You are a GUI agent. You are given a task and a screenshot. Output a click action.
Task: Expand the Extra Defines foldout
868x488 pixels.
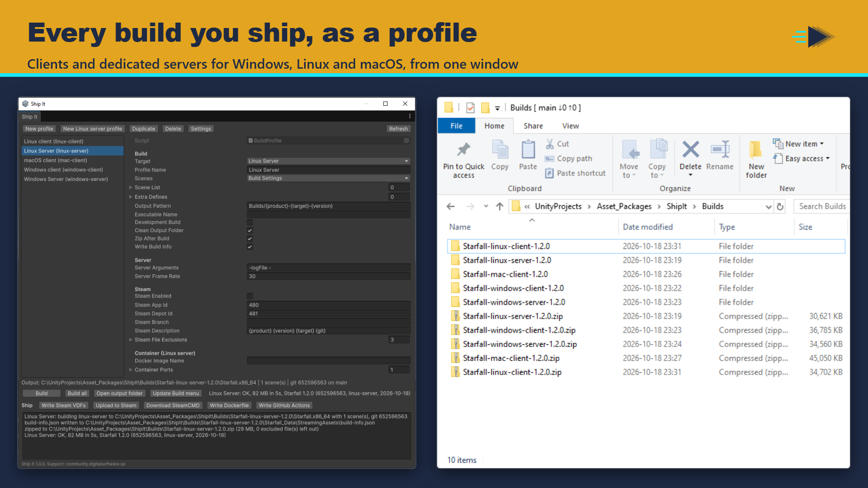131,197
